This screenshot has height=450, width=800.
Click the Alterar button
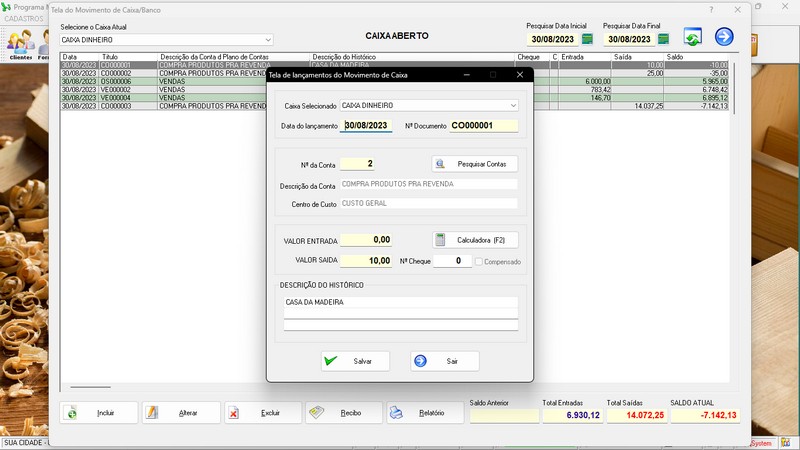point(181,413)
